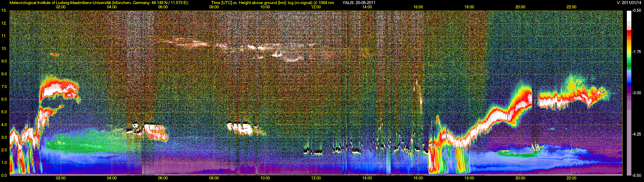Click the 'Time [UTC] vs. Height above ground' caption
The width and height of the screenshot is (644, 182).
272,3
